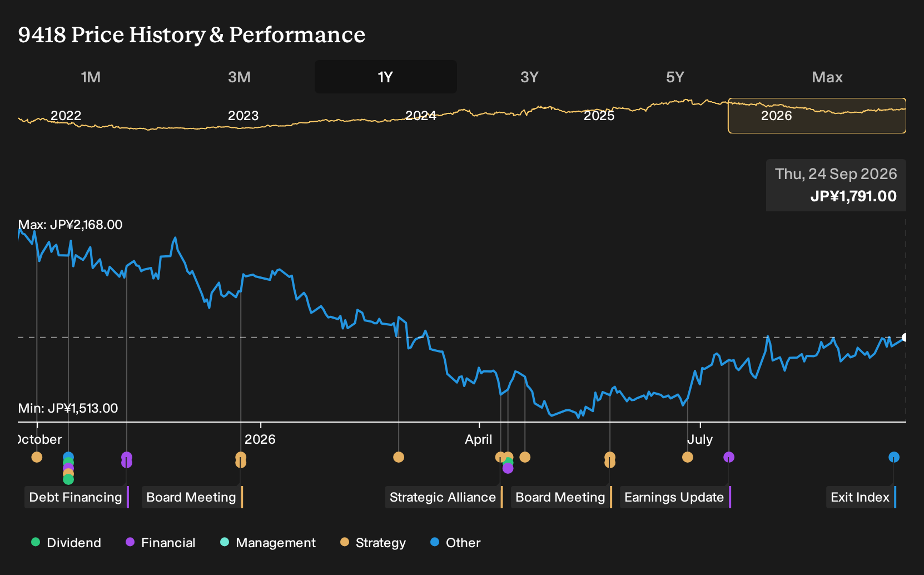Switch to the 3M range tab
This screenshot has width=924, height=575.
pos(239,77)
